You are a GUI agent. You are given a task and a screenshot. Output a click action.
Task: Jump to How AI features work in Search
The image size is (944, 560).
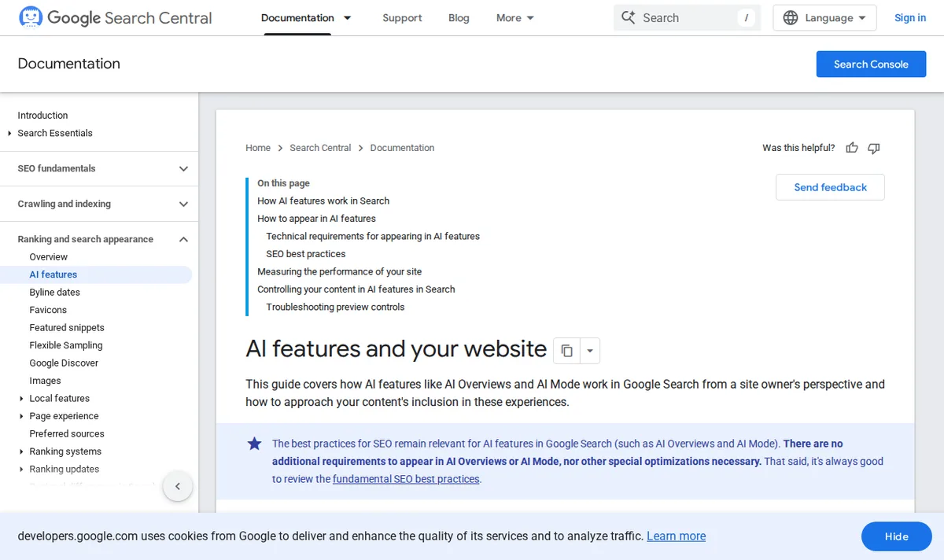click(x=323, y=201)
